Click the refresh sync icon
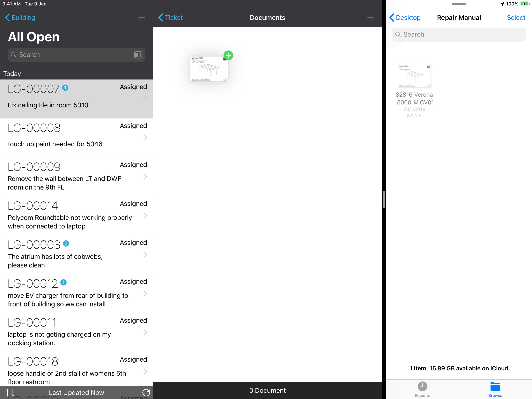 click(x=146, y=393)
